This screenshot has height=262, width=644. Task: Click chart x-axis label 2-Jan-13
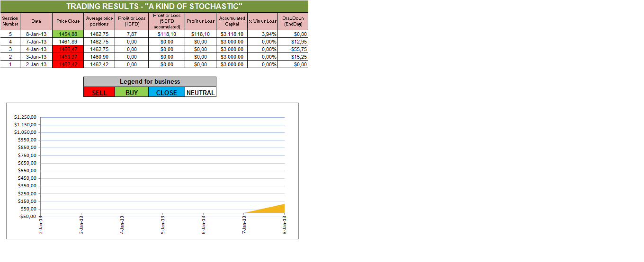(41, 225)
